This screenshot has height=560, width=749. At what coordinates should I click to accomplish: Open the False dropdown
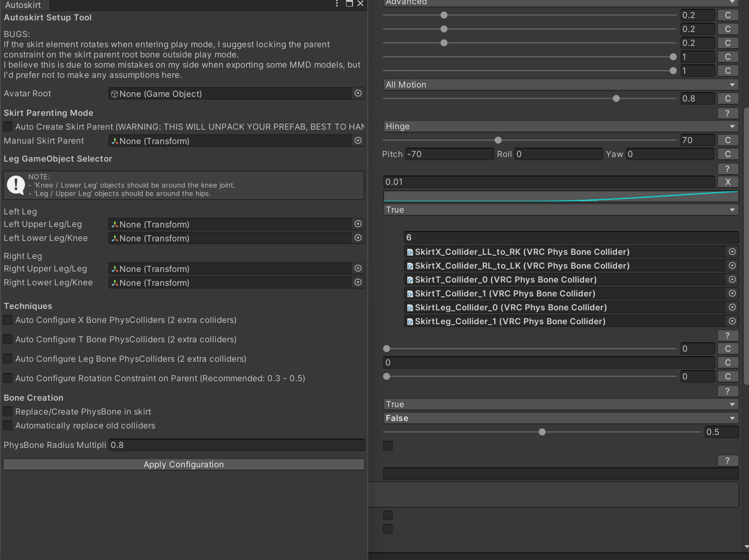pos(560,418)
